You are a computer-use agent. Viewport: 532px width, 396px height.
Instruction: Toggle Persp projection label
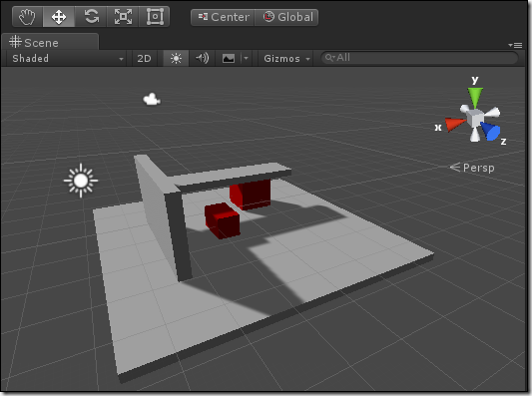point(472,168)
